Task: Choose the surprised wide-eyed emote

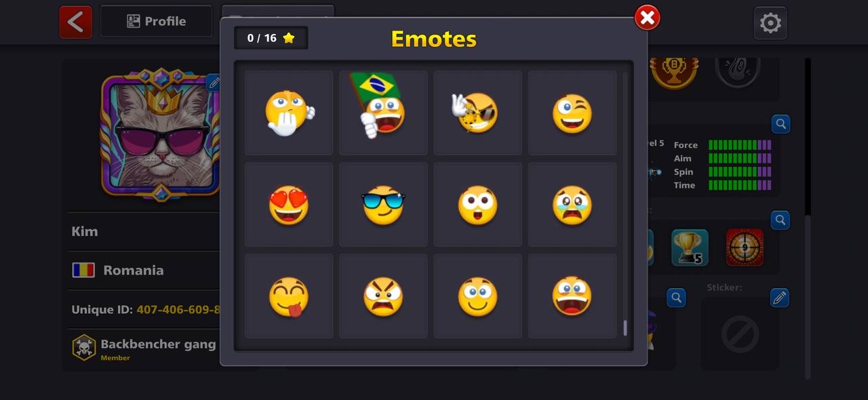Action: point(478,205)
